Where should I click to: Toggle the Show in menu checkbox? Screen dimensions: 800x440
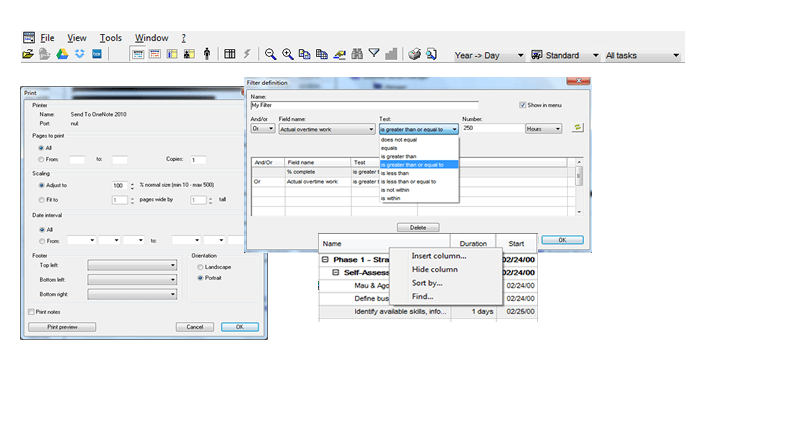(522, 105)
